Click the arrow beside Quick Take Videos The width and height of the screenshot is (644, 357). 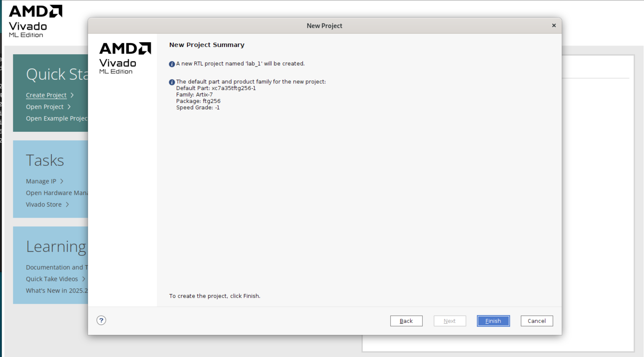84,279
